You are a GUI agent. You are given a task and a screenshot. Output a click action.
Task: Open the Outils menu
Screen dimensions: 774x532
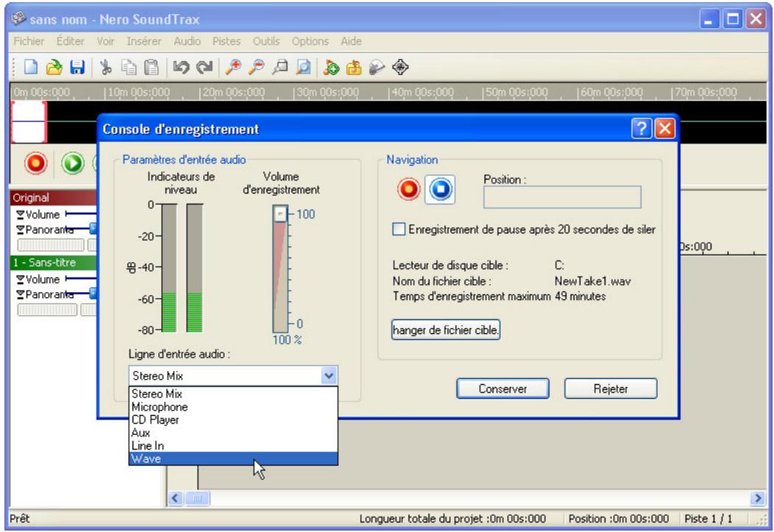266,41
